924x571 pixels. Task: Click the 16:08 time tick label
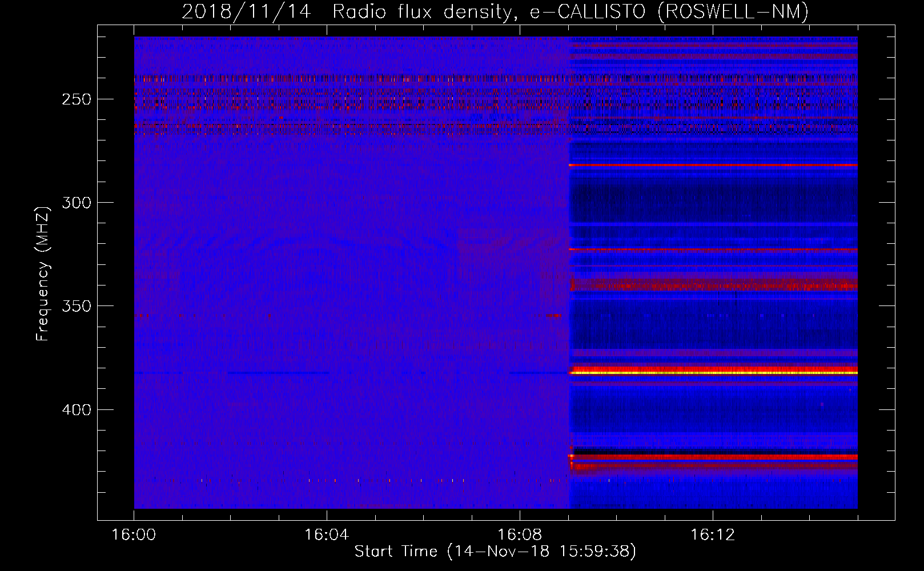coord(520,534)
